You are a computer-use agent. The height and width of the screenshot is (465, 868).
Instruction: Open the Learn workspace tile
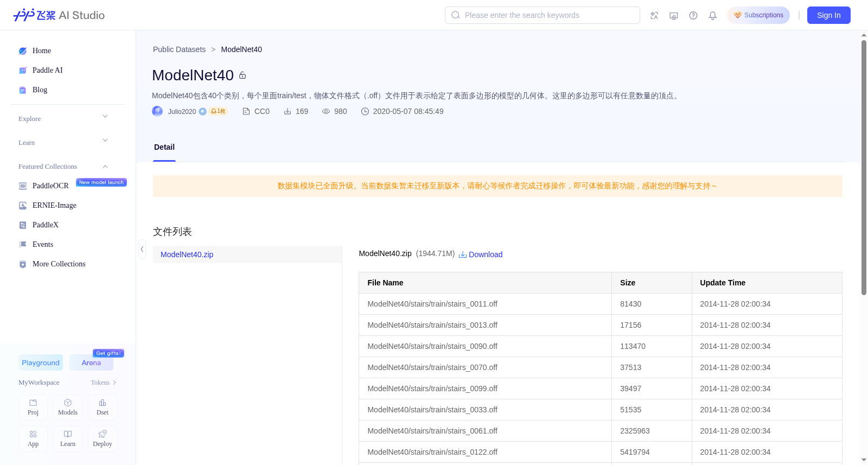68,439
